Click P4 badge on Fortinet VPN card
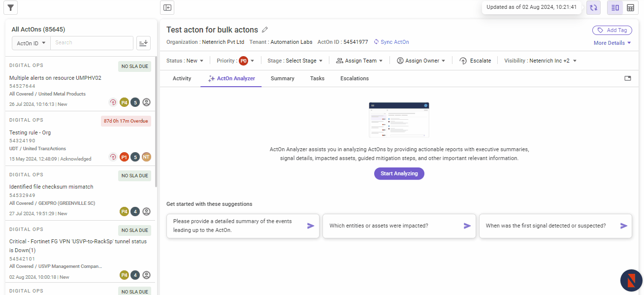This screenshot has width=644, height=295. pyautogui.click(x=124, y=275)
